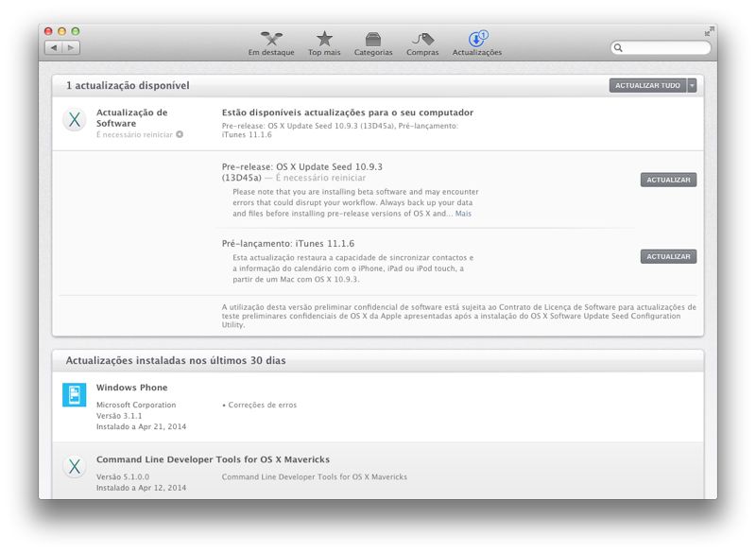Viewport: 756px width, 553px height.
Task: Click the restart info icon beside É necessário reiniciar
Action: [180, 134]
